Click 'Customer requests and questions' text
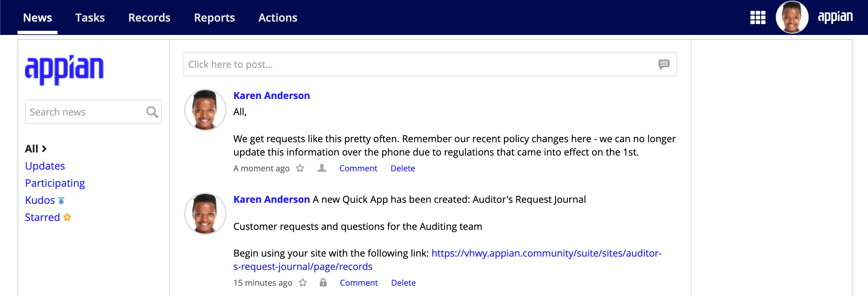 click(x=358, y=226)
